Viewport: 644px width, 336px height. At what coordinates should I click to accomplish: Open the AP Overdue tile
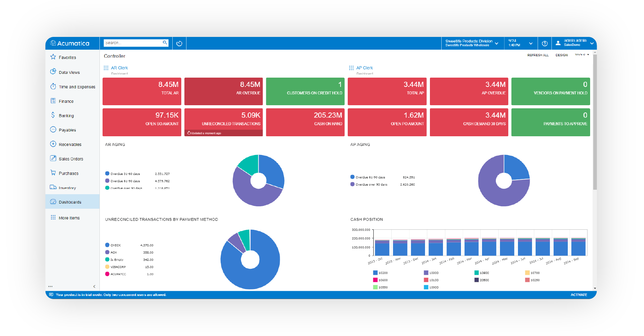pos(469,91)
